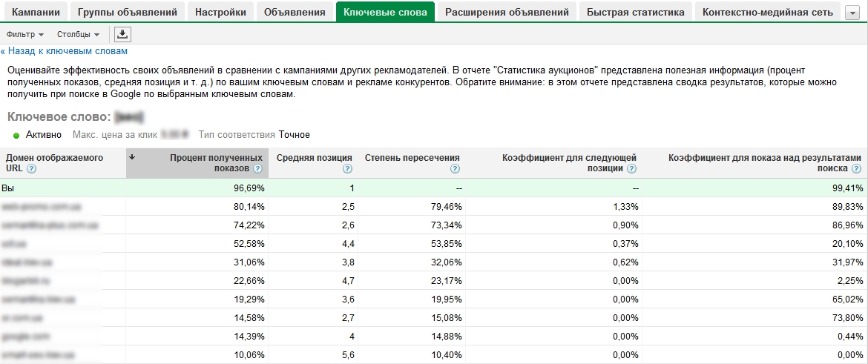This screenshot has height=364, width=868.
Task: Open the Фильтр dropdown
Action: (x=25, y=34)
